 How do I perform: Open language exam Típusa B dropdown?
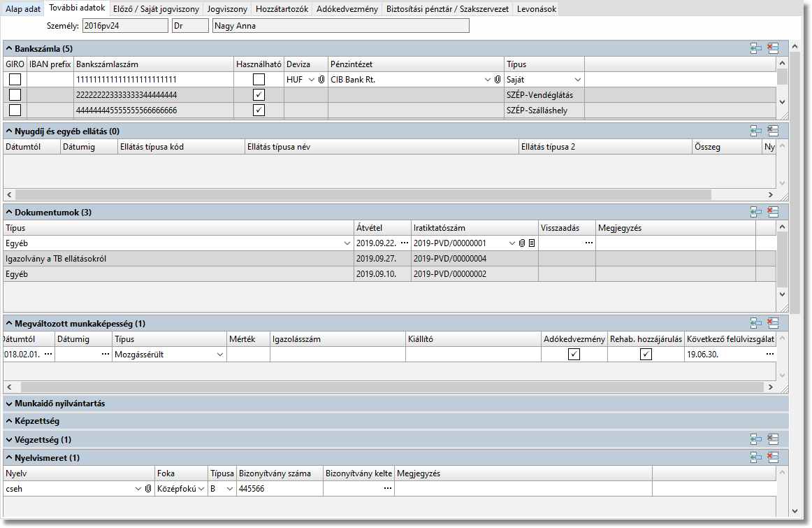pyautogui.click(x=230, y=489)
